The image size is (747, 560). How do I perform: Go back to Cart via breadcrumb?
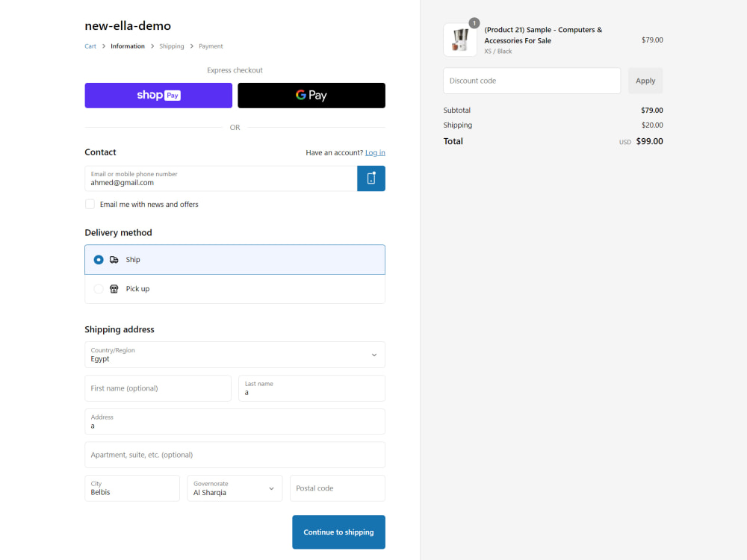(90, 46)
